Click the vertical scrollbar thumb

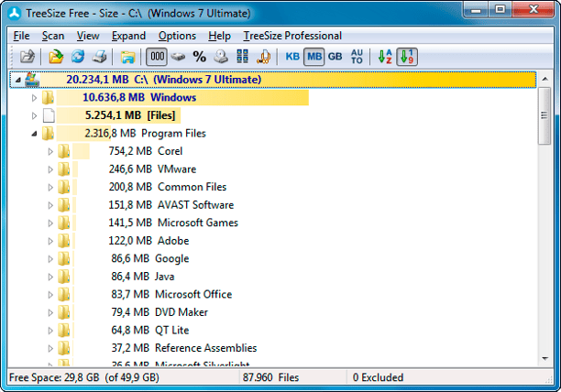click(544, 115)
